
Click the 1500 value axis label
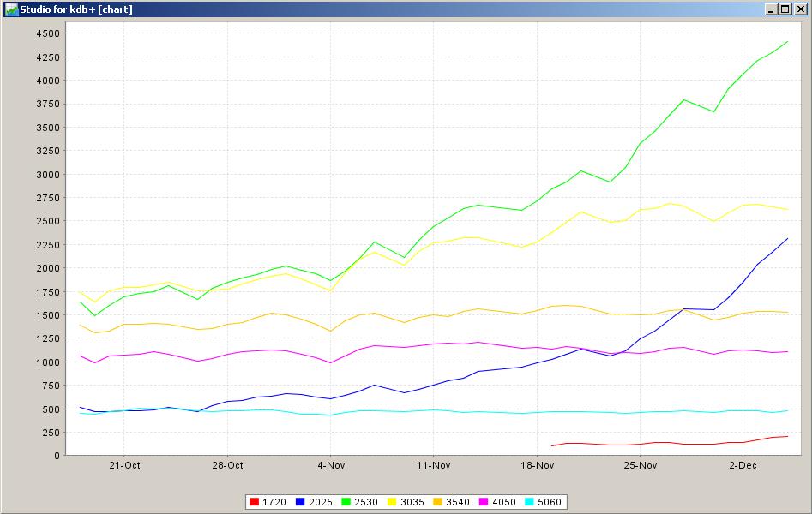pos(48,315)
